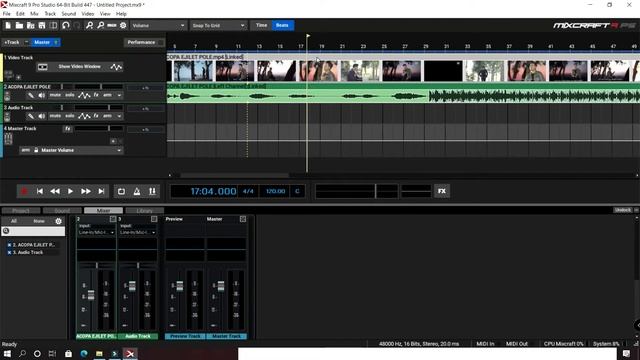Switch to the Library tab
This screenshot has width=640, height=360.
(x=144, y=211)
